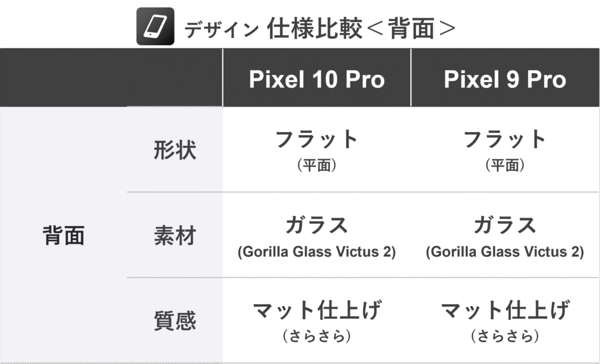Screen dimensions: 600x364
Task: Click the 背面 row group cell
Action: pos(63,235)
